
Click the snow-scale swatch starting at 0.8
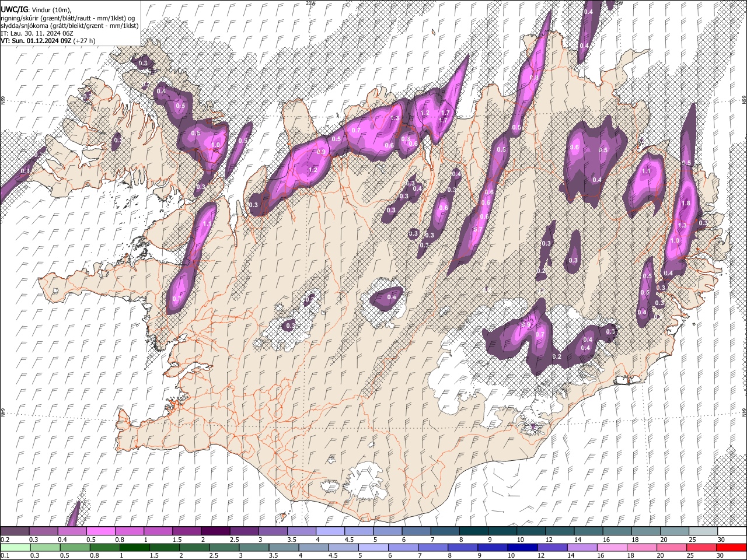[130, 531]
